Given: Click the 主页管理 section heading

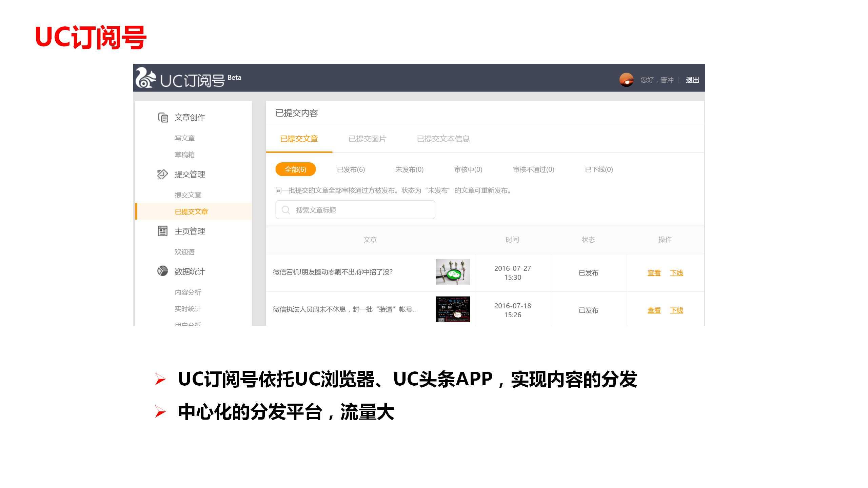Looking at the screenshot, I should (190, 231).
